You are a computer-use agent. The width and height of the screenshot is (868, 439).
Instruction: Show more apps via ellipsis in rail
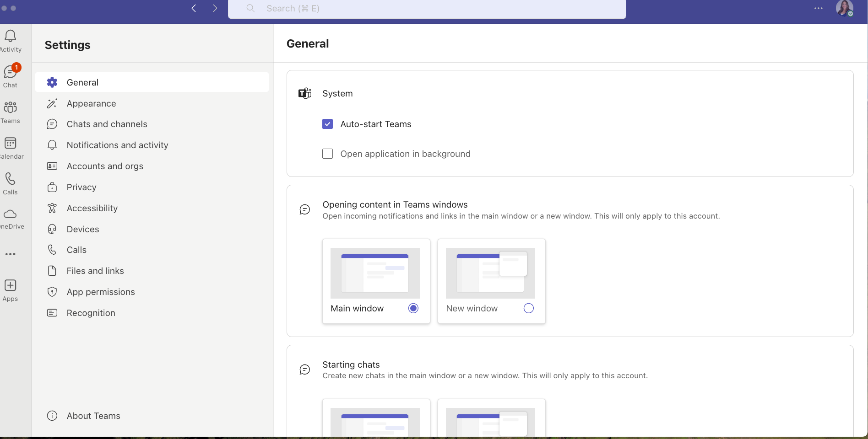pyautogui.click(x=10, y=254)
